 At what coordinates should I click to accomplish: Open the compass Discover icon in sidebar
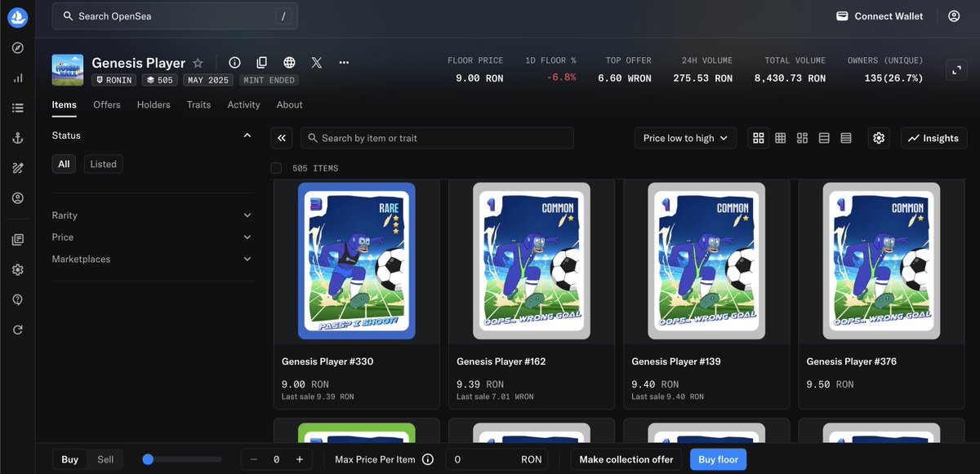pyautogui.click(x=18, y=48)
